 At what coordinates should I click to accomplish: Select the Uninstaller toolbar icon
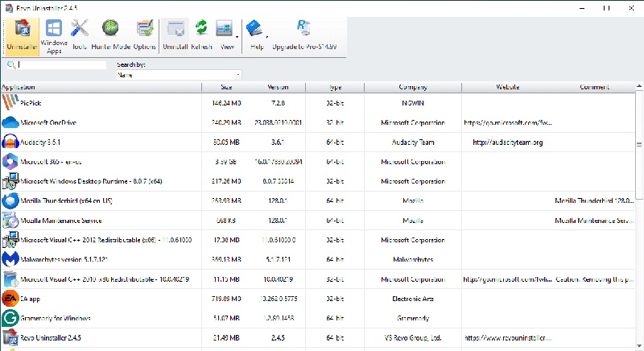tap(23, 30)
